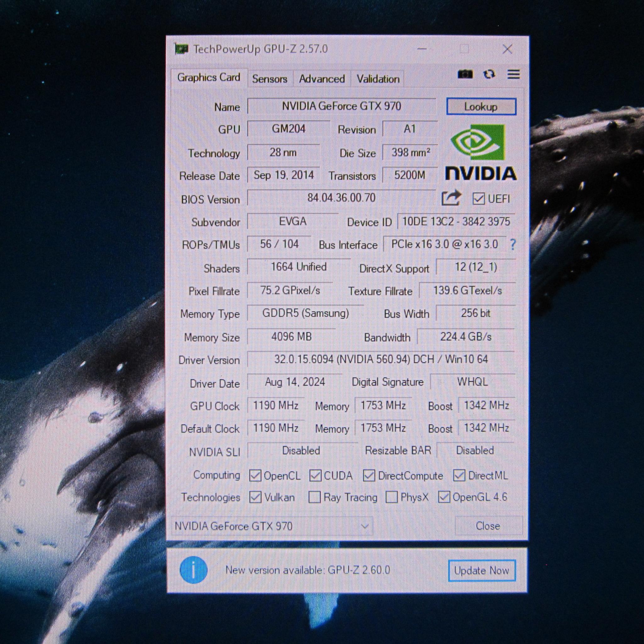
Task: Click the Texture Fillrate field 139.6 GTexel/s
Action: 467,290
